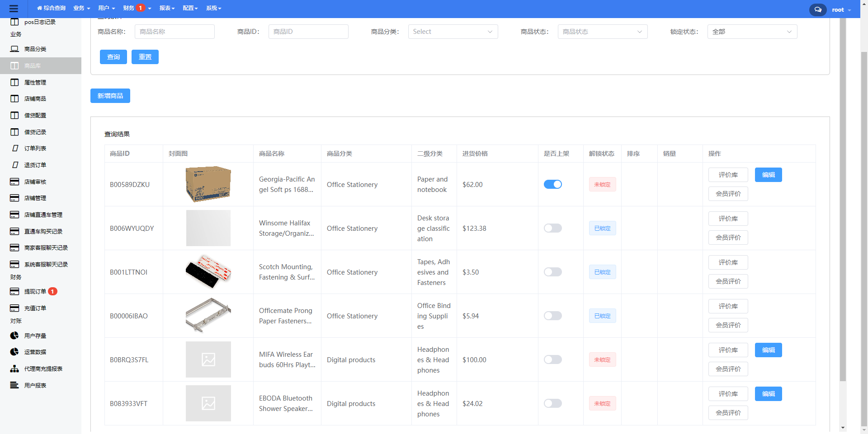Enable 上架 switch for B083933VFT

point(552,403)
